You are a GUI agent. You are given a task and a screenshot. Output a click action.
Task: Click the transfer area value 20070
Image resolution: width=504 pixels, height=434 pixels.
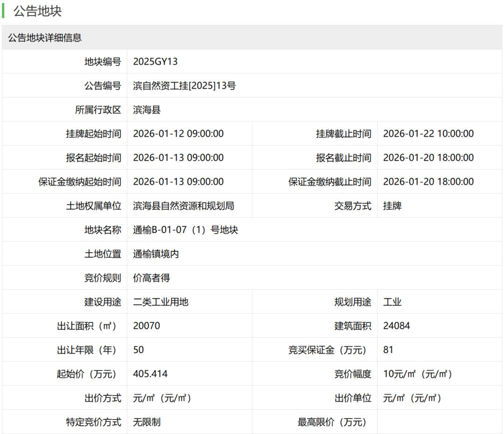pos(146,326)
